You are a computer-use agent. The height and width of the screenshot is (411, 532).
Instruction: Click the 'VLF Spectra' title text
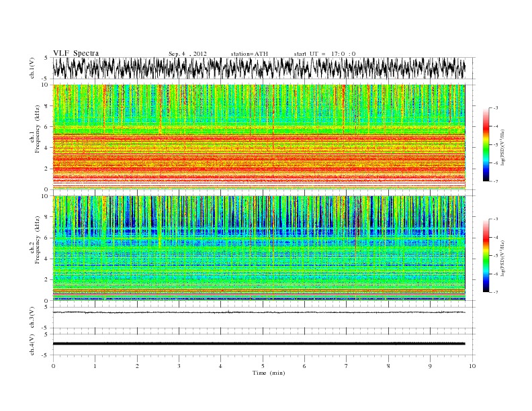tap(76, 53)
